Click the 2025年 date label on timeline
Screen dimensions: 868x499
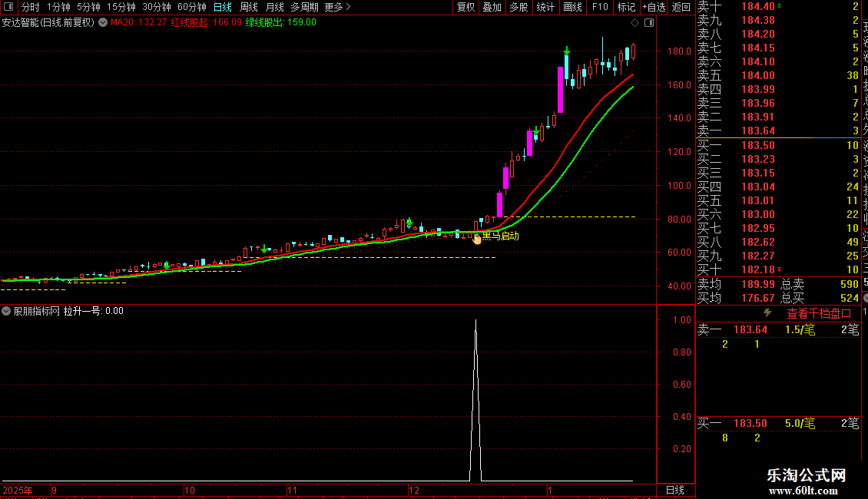(18, 490)
